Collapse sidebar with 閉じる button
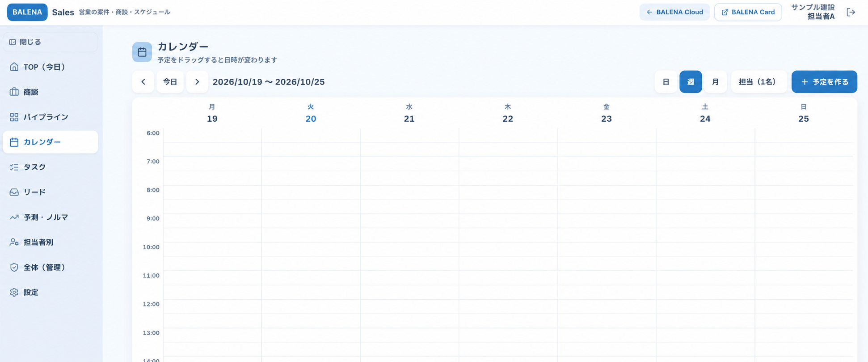This screenshot has width=868, height=362. click(51, 42)
